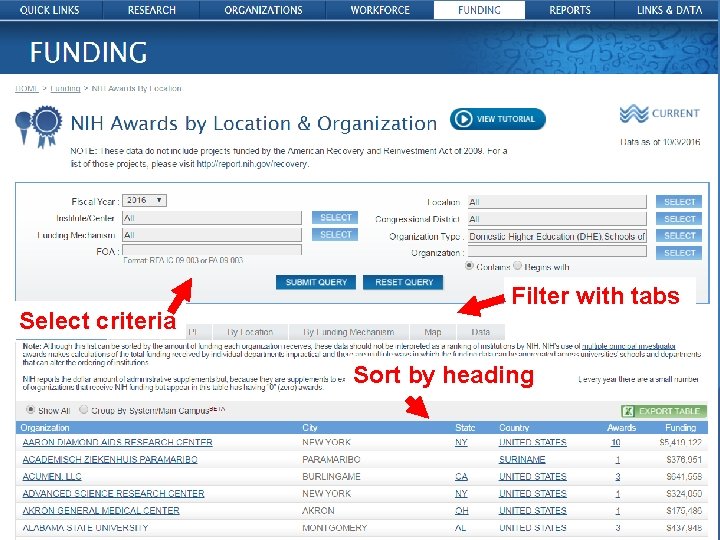The height and width of the screenshot is (540, 720).
Task: Select the Contains radio button
Action: tap(469, 266)
